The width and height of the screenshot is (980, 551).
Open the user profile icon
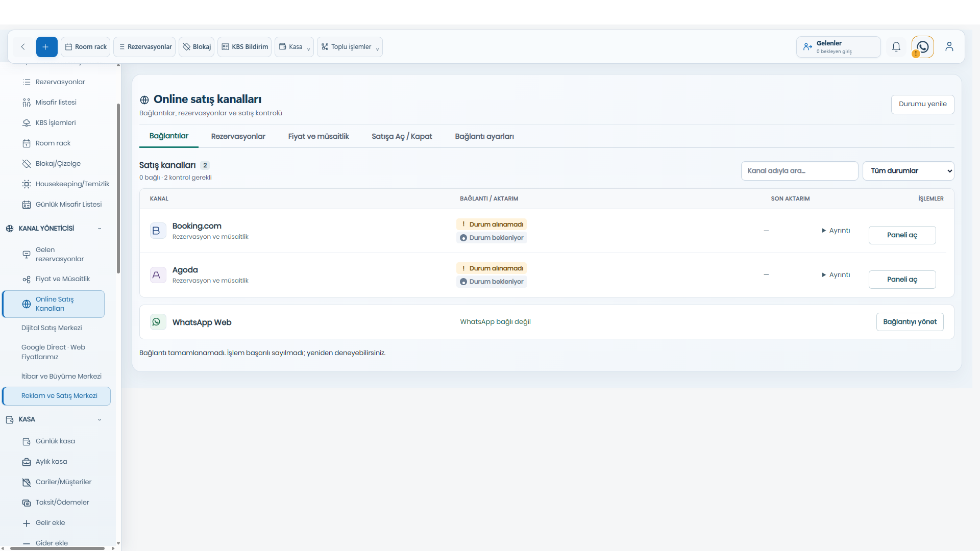click(949, 47)
